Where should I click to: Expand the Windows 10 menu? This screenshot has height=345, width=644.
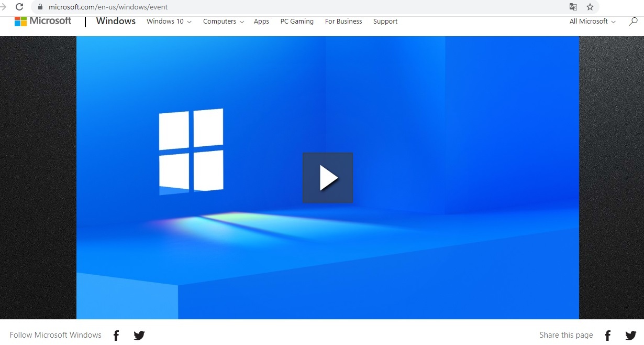169,21
